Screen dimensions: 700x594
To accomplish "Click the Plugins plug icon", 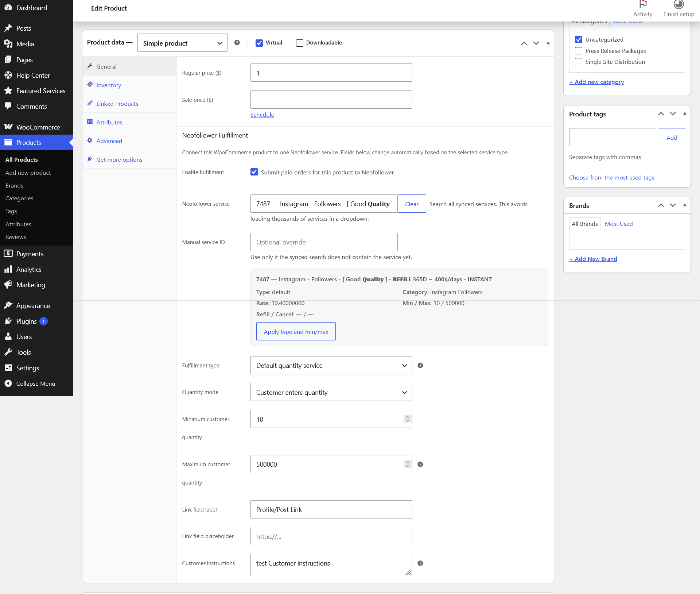I will (8, 321).
